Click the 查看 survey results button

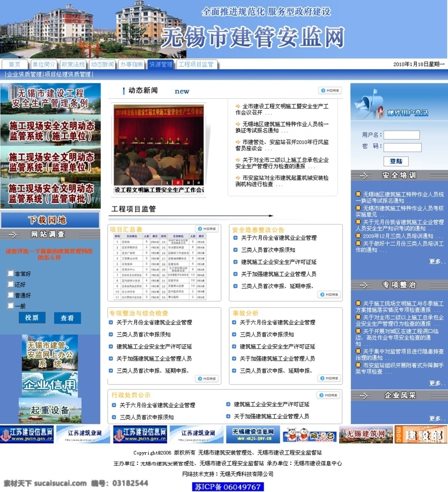tap(67, 318)
